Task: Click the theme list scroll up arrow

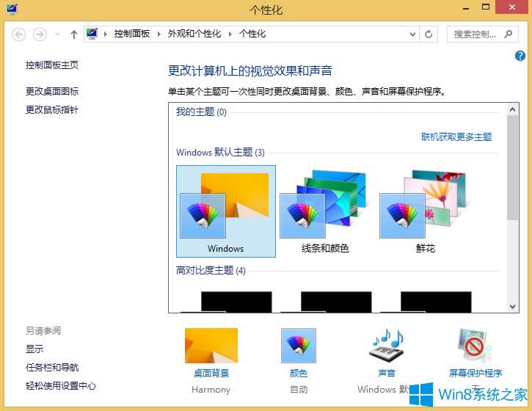Action: pos(512,109)
